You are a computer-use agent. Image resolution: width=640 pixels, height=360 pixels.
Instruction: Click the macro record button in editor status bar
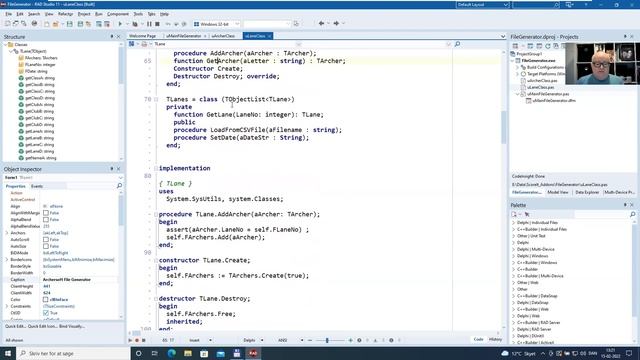coord(137,340)
